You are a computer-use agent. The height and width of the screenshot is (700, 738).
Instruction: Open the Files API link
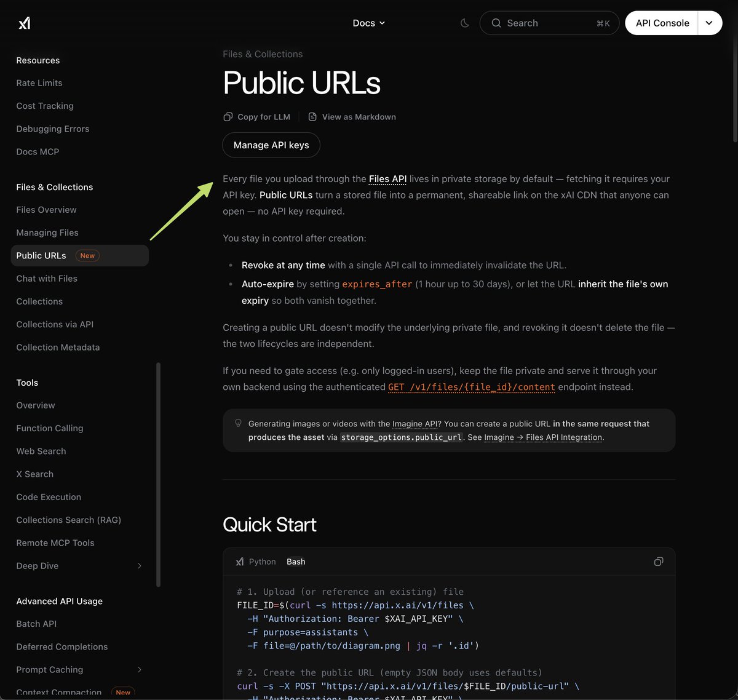point(387,179)
